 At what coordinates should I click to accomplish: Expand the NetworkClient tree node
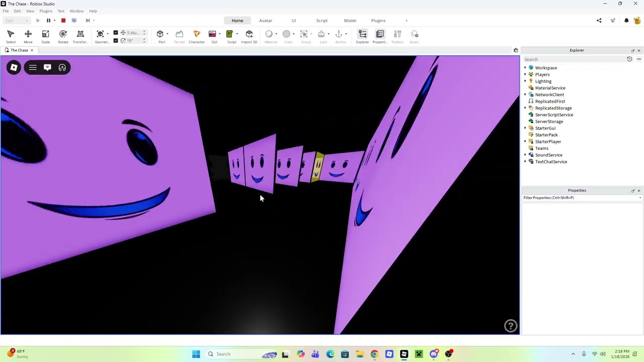525,95
